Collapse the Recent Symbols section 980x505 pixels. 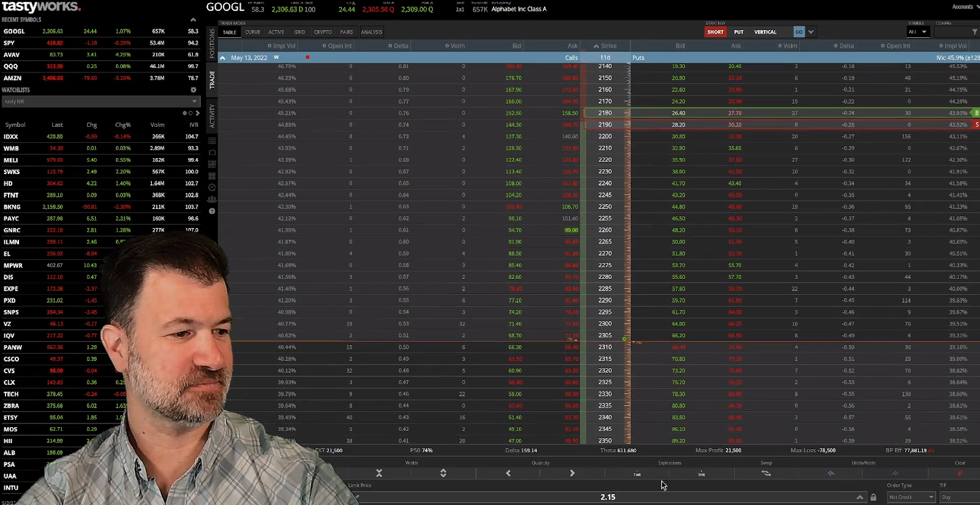point(194,20)
